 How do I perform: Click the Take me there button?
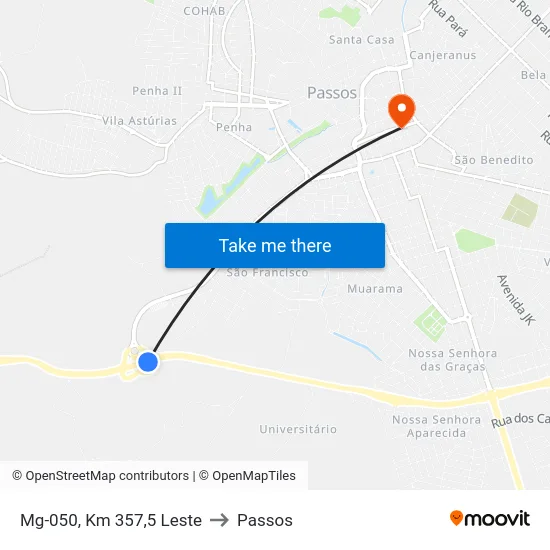click(x=275, y=246)
